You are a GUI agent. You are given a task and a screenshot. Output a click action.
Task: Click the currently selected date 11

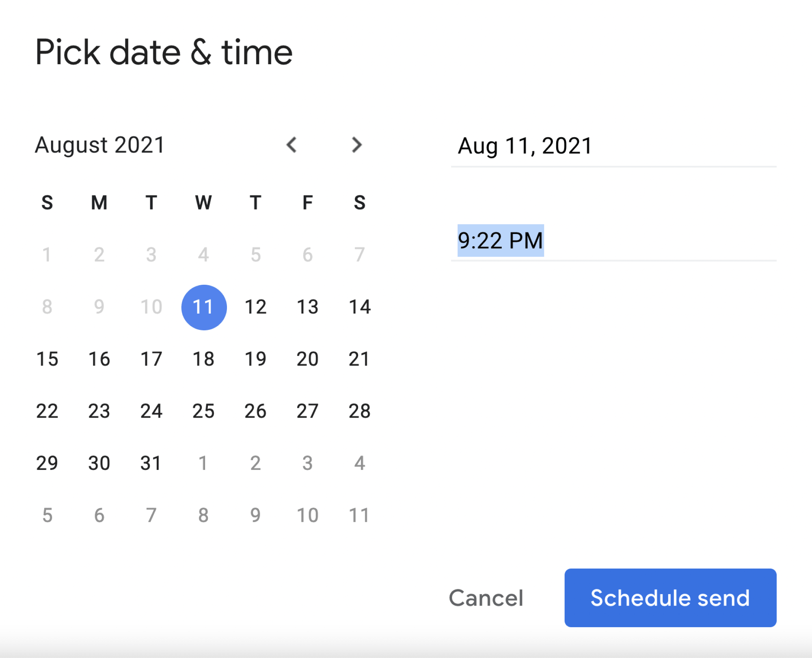(204, 307)
